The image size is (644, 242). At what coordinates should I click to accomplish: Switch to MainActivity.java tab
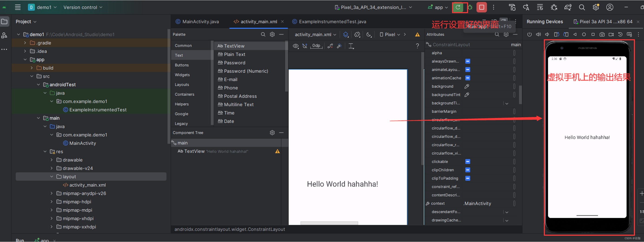[197, 22]
